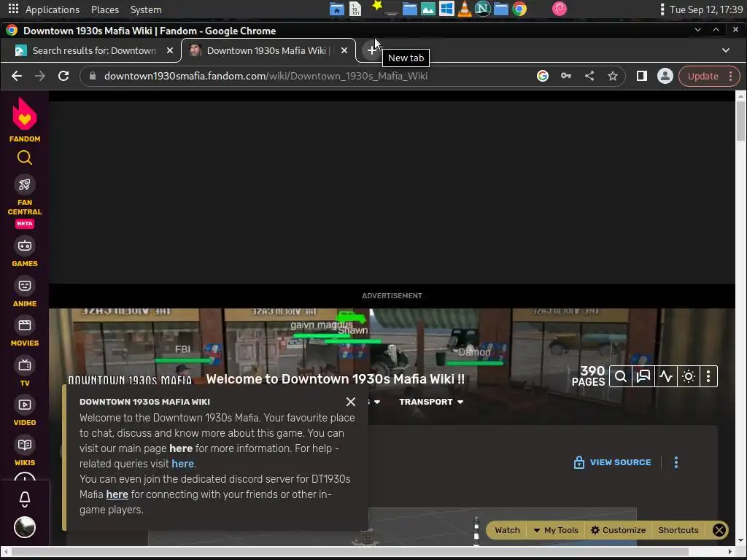747x560 pixels.
Task: Open the tab search chevron
Action: pyautogui.click(x=726, y=50)
